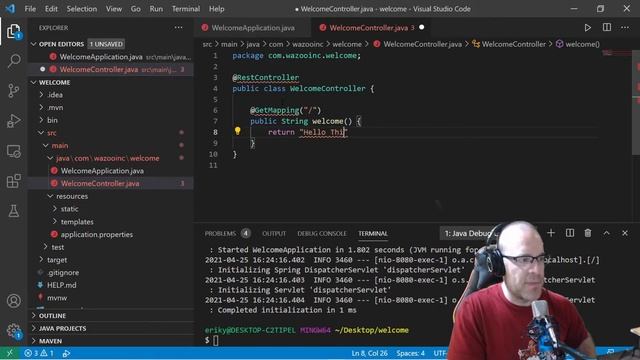Viewport: 640px width, 360px height.
Task: Open the Manage gear icon
Action: click(x=13, y=330)
